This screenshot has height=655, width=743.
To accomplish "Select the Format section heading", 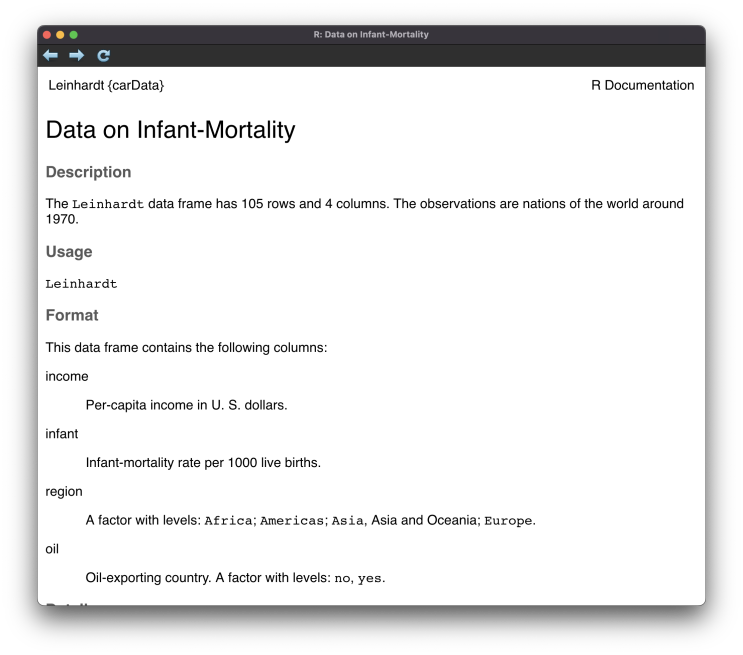I will click(x=72, y=315).
